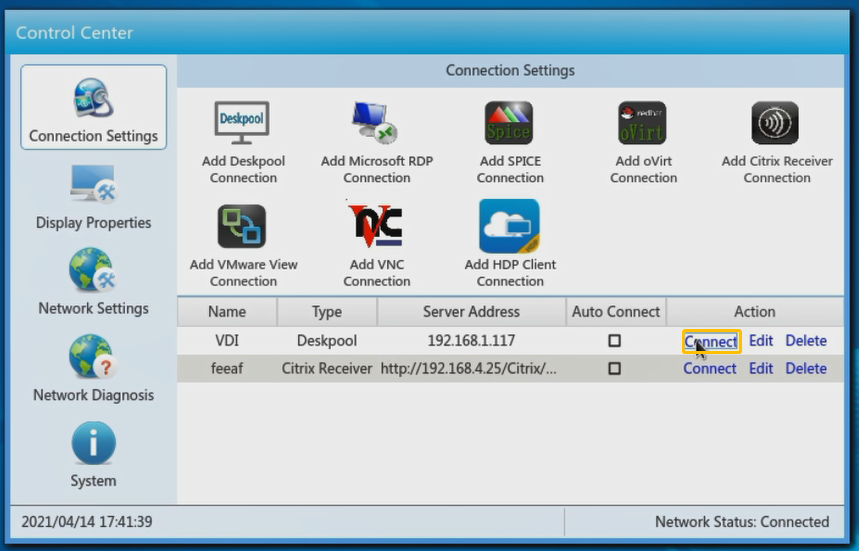The height and width of the screenshot is (551, 859).
Task: Delete the feeaf connection
Action: tap(806, 369)
